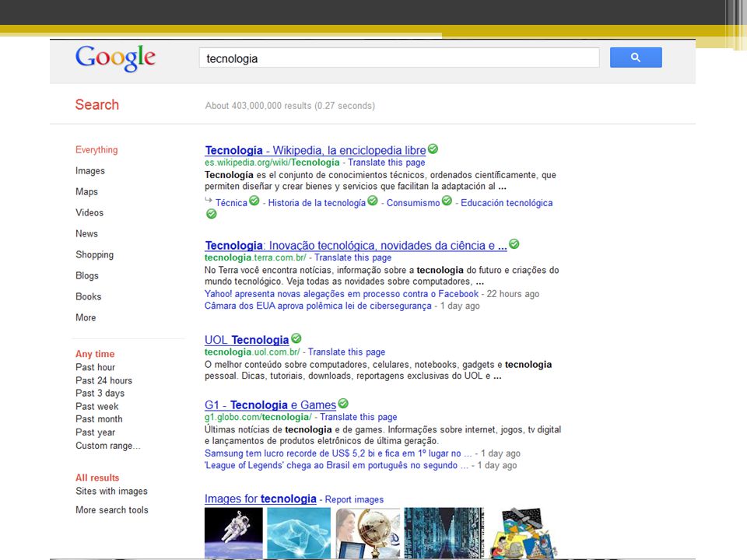Switch to Blogs results
The height and width of the screenshot is (560, 747).
coord(87,275)
